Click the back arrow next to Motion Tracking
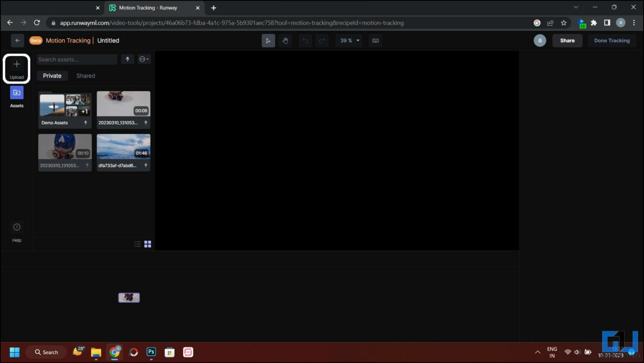This screenshot has height=363, width=644. tap(17, 40)
